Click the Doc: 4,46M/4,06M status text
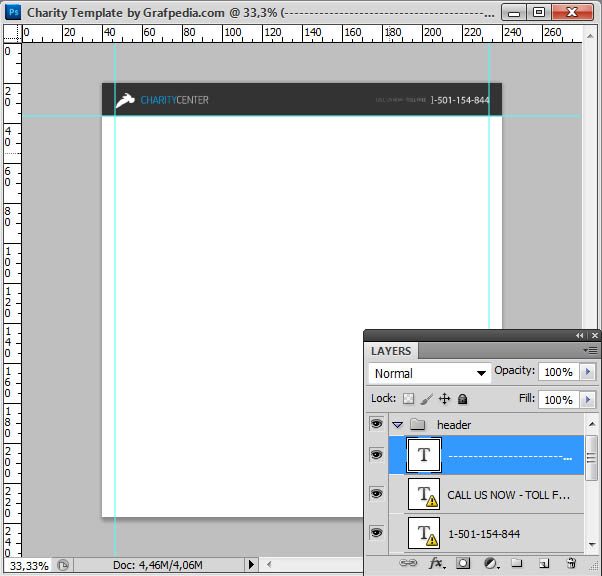The width and height of the screenshot is (602, 576). (157, 565)
